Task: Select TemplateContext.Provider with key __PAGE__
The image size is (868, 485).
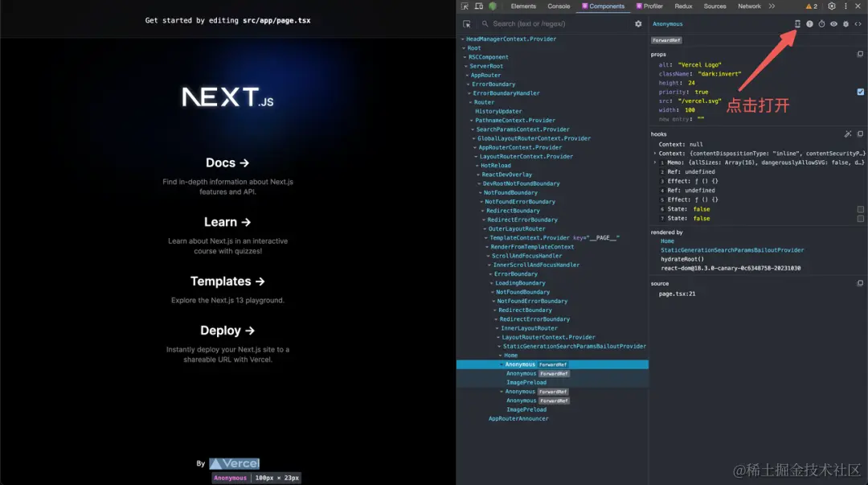Action: (554, 238)
